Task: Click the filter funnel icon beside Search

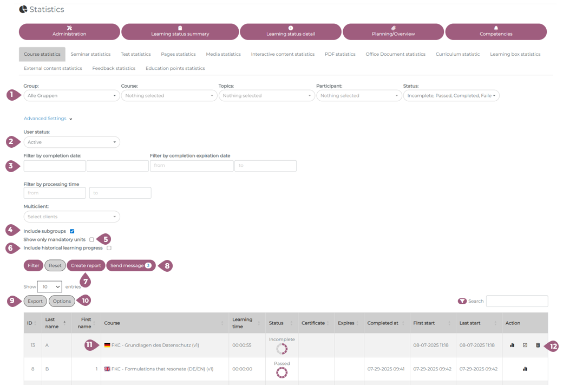Action: (x=462, y=301)
